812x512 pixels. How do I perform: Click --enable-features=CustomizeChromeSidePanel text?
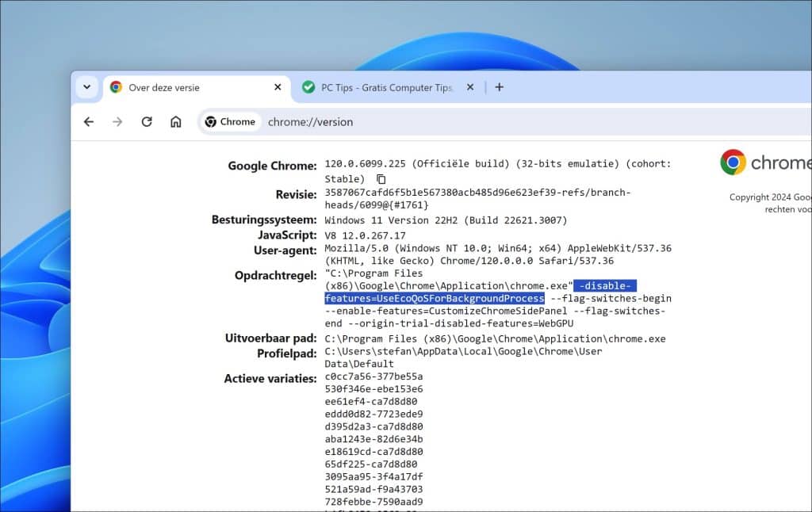tap(446, 311)
